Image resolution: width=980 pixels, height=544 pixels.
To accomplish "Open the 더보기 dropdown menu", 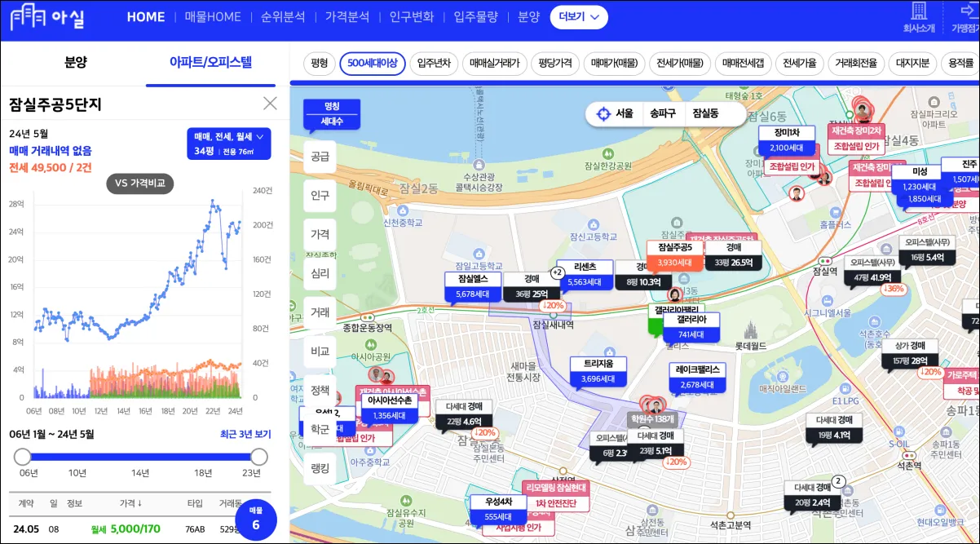I will [x=579, y=16].
